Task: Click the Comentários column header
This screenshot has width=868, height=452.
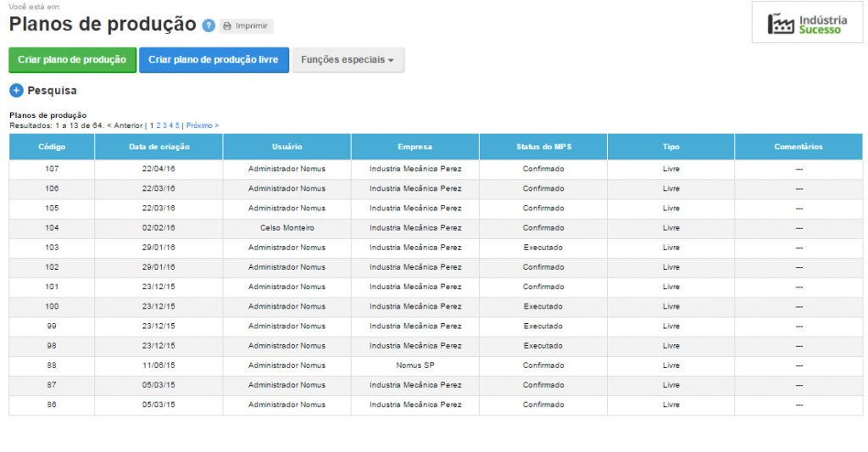Action: [798, 147]
